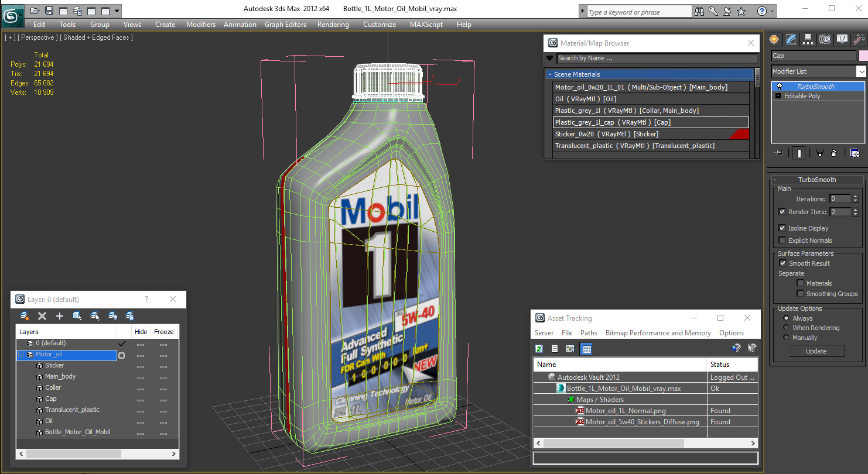The height and width of the screenshot is (474, 868).
Task: Open the Edit menu
Action: (39, 25)
